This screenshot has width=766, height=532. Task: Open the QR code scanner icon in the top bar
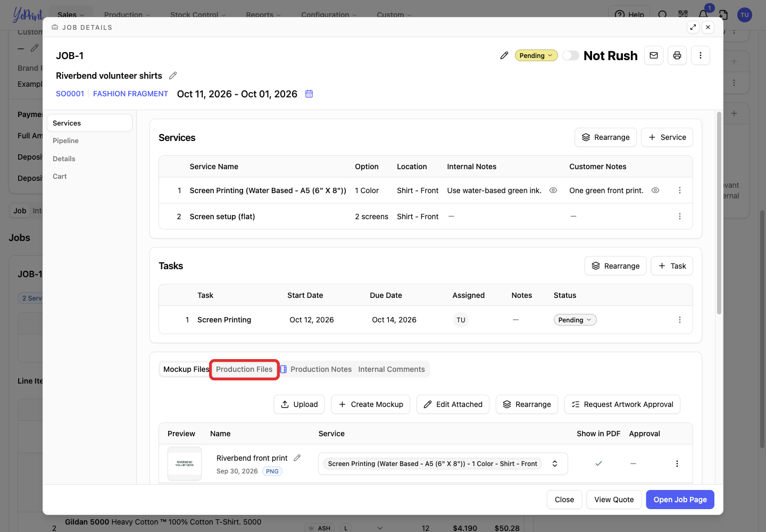pos(683,14)
